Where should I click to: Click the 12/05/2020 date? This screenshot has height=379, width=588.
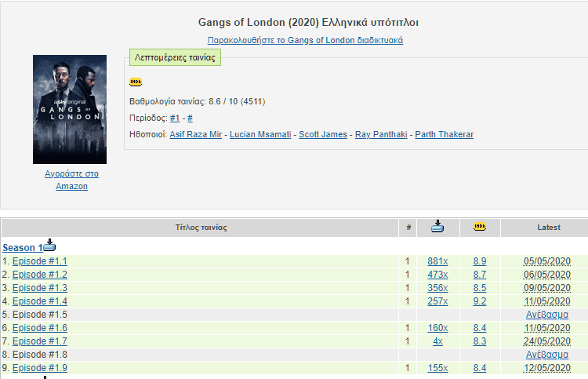click(x=547, y=368)
